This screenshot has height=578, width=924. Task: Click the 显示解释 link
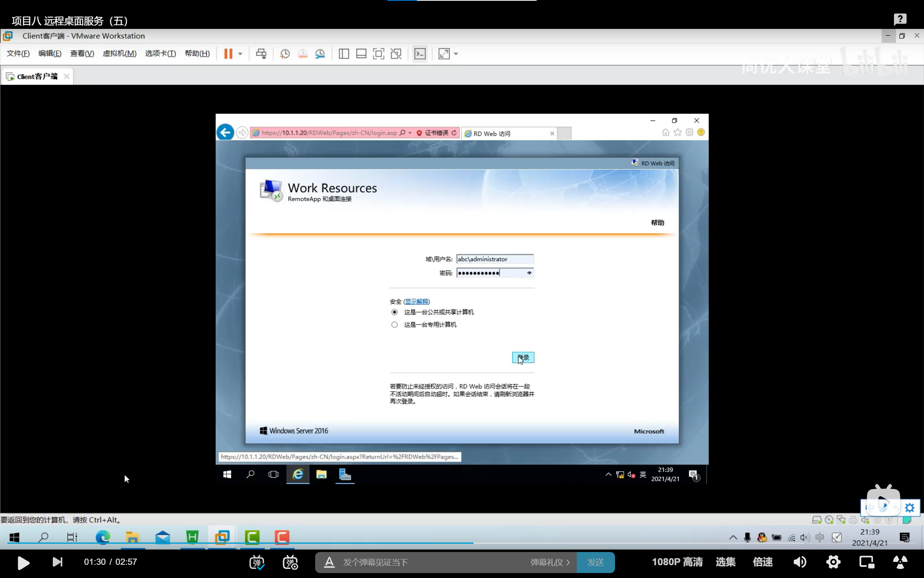pos(417,301)
